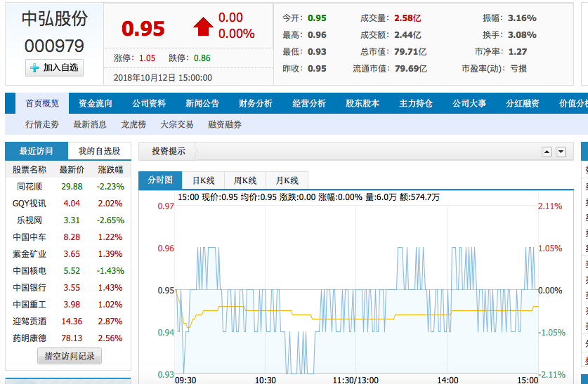
Task: Click 换手 value 3.08%
Action: (522, 35)
